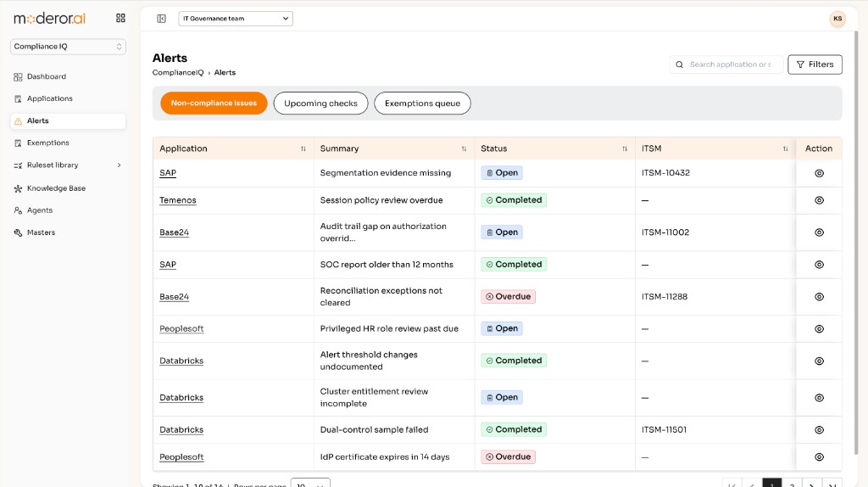
Task: Expand the Ruleset library chevron
Action: (x=119, y=165)
